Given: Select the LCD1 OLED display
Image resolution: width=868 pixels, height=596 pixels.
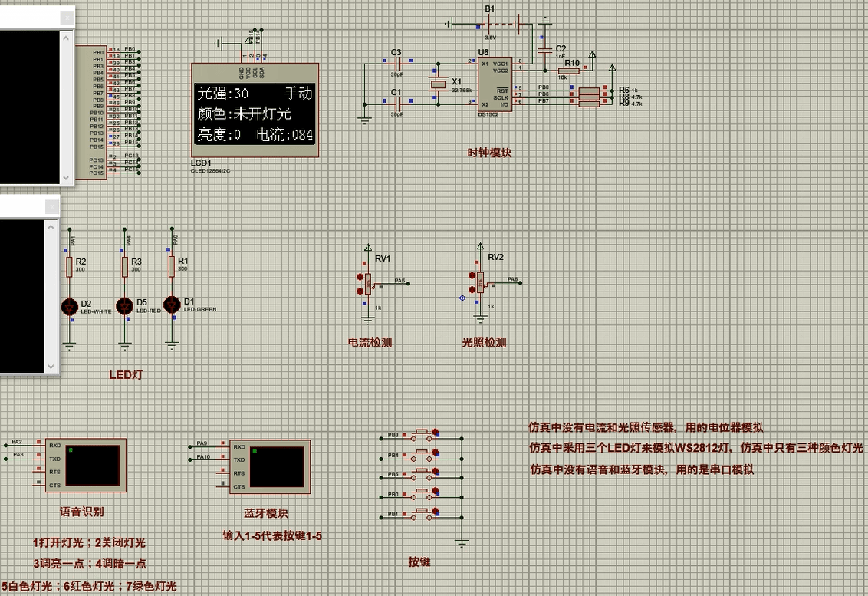Looking at the screenshot, I should (255, 113).
